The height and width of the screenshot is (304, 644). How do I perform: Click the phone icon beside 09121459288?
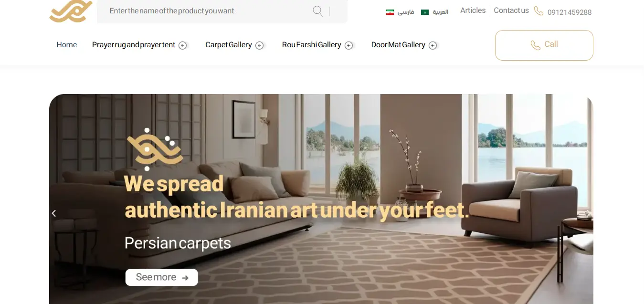[x=538, y=11]
